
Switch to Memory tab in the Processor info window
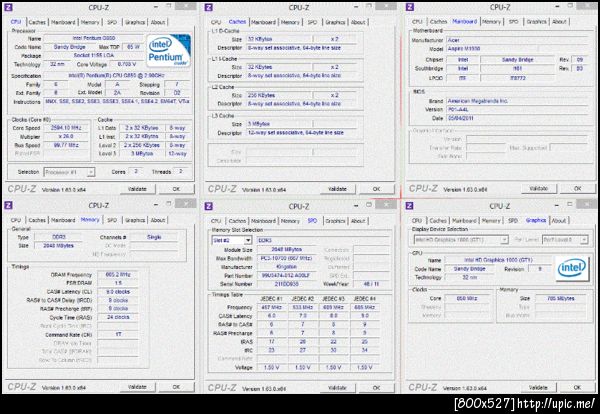click(90, 22)
